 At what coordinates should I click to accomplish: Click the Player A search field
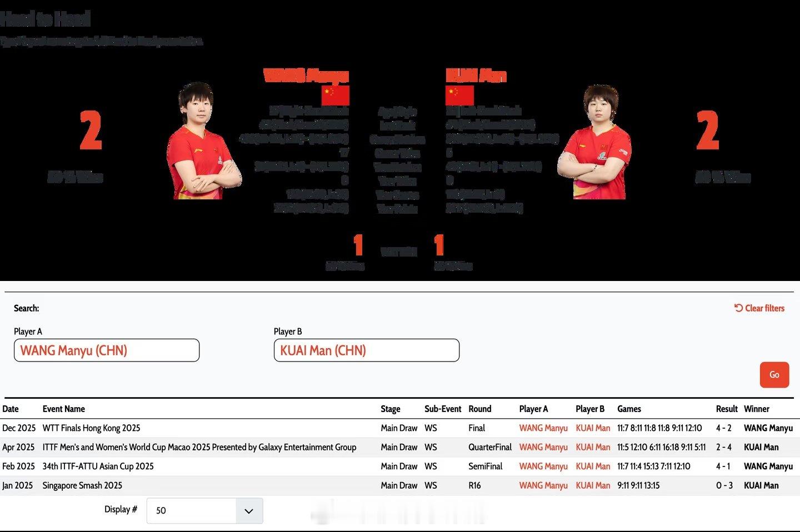(107, 350)
